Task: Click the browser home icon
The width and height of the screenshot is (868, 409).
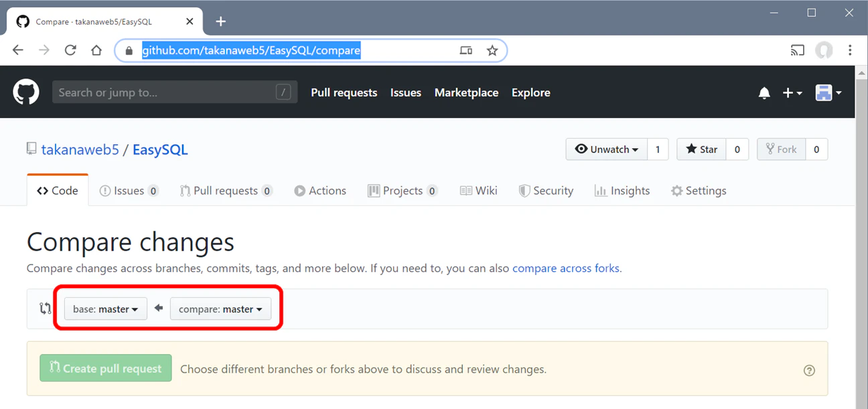Action: pyautogui.click(x=96, y=50)
